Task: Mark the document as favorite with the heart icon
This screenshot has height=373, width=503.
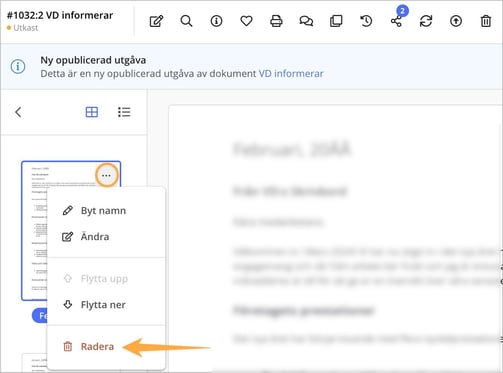Action: 246,21
